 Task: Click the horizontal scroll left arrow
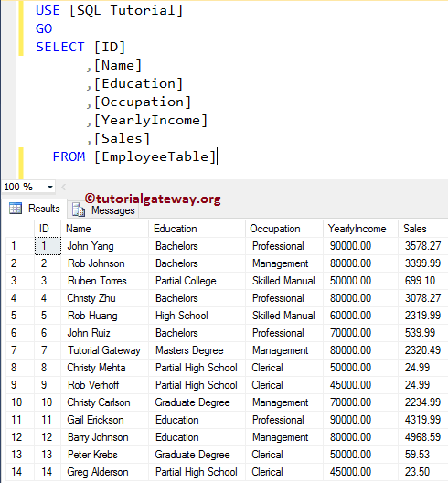(x=64, y=187)
